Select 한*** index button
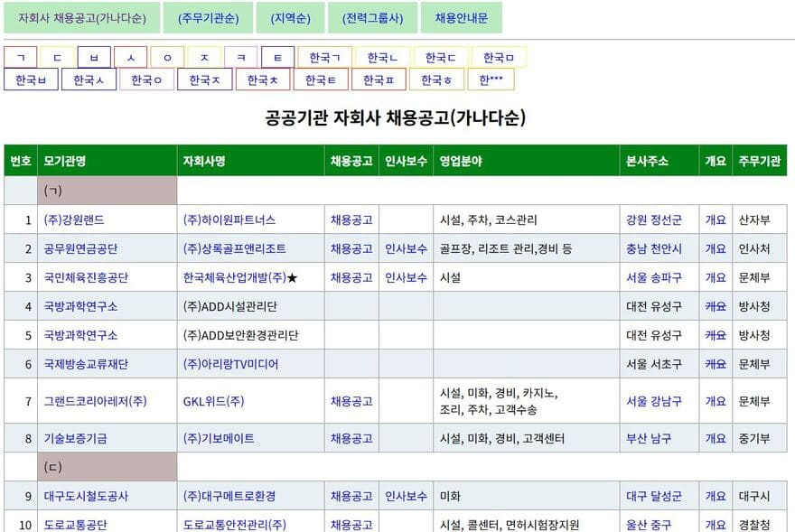Image resolution: width=795 pixels, height=532 pixels. 491,79
